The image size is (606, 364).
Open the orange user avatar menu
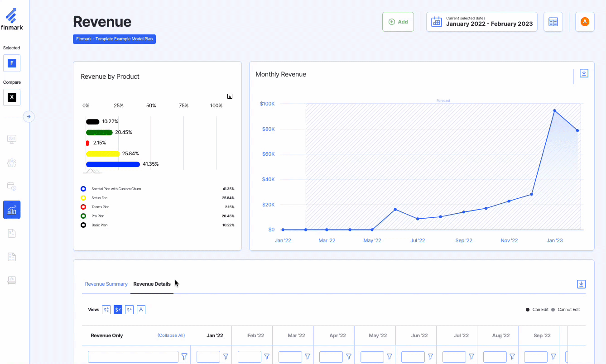[585, 22]
